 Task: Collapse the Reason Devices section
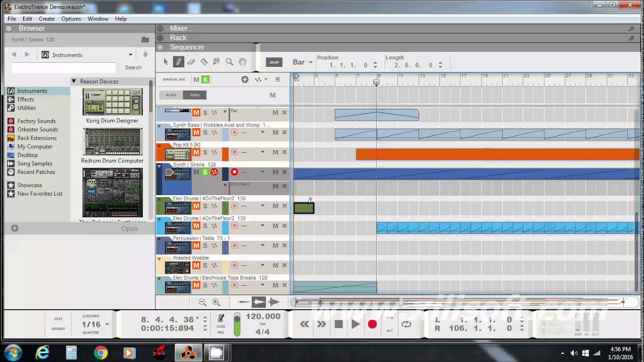click(73, 81)
